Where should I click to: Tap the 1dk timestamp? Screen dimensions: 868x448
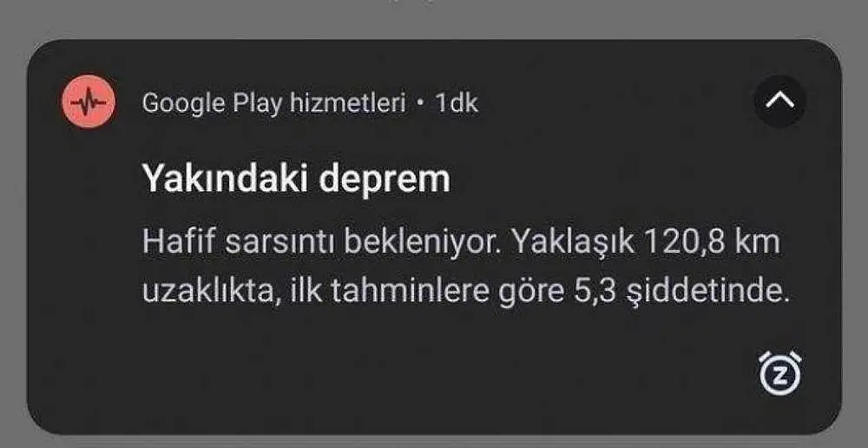[457, 103]
